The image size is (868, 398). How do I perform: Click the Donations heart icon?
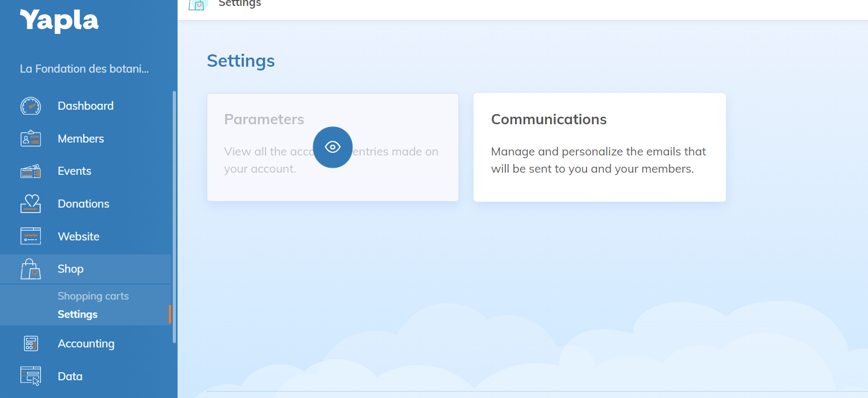31,204
